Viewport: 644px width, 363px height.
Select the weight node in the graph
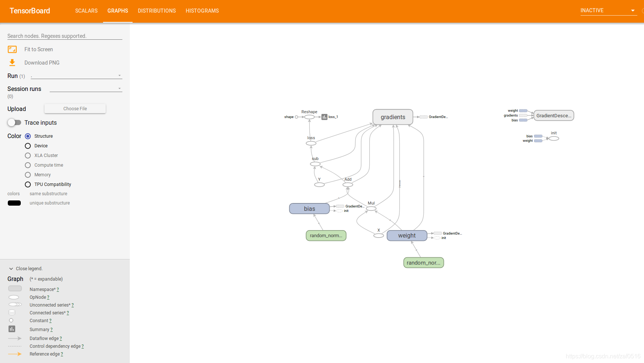click(x=407, y=235)
